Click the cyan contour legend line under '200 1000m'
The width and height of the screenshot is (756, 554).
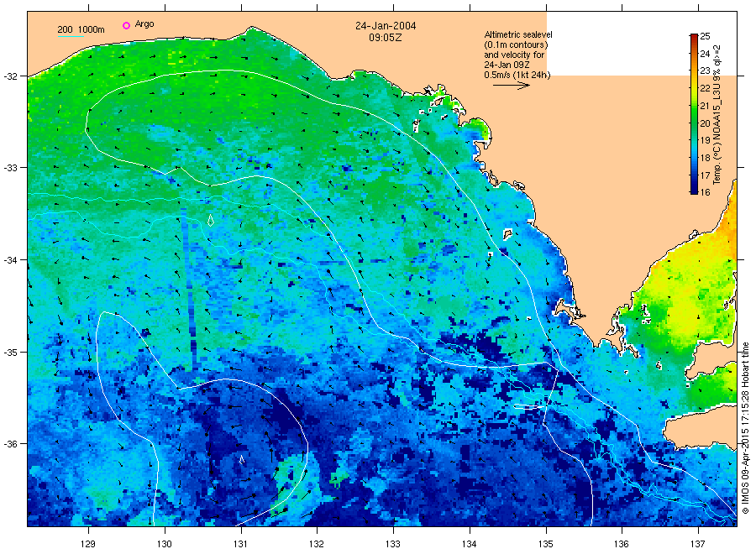71,36
